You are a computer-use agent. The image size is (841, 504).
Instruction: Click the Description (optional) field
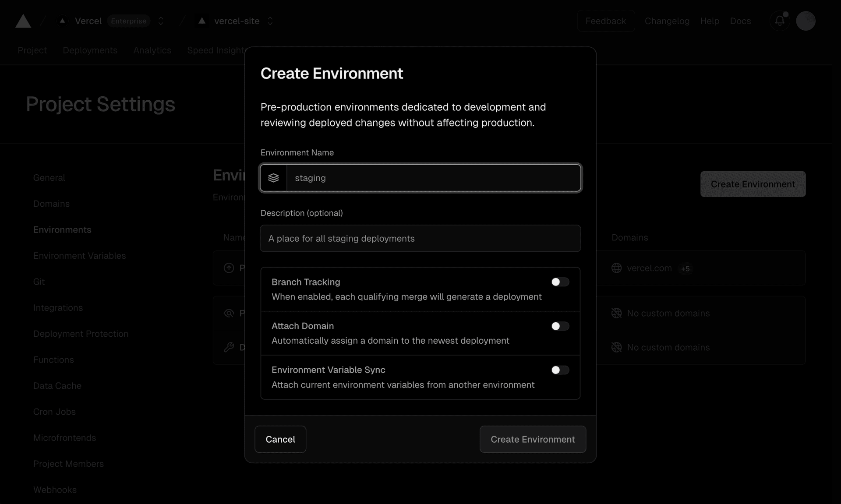click(420, 239)
